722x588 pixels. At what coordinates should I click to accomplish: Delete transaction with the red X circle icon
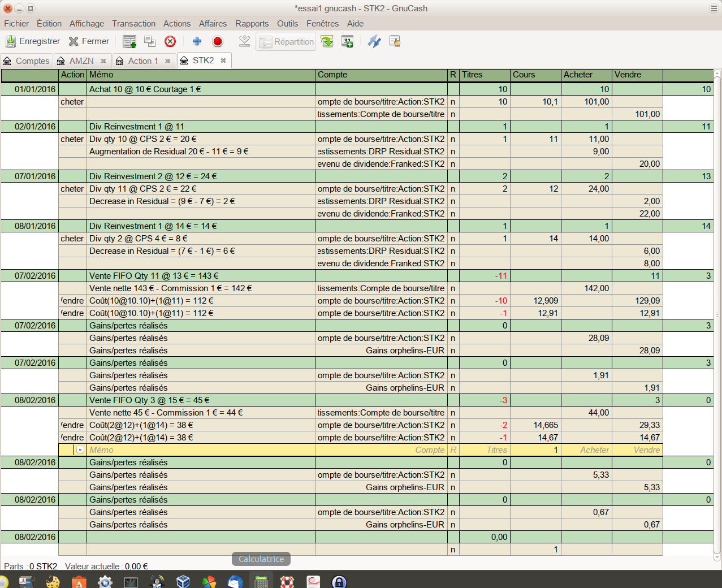tap(170, 41)
